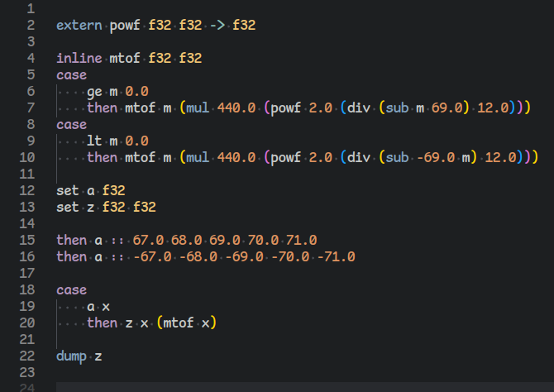
Task: Click the "->" arrow on line 2
Action: pyautogui.click(x=217, y=26)
